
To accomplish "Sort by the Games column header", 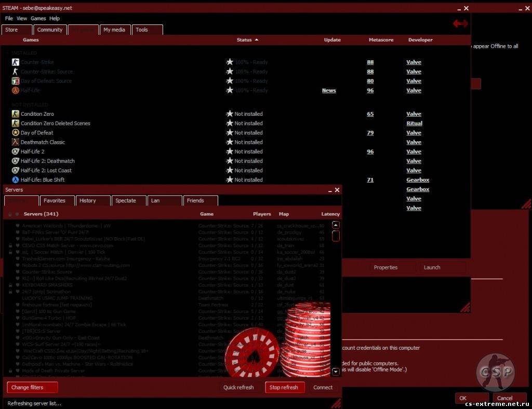I will (31, 39).
